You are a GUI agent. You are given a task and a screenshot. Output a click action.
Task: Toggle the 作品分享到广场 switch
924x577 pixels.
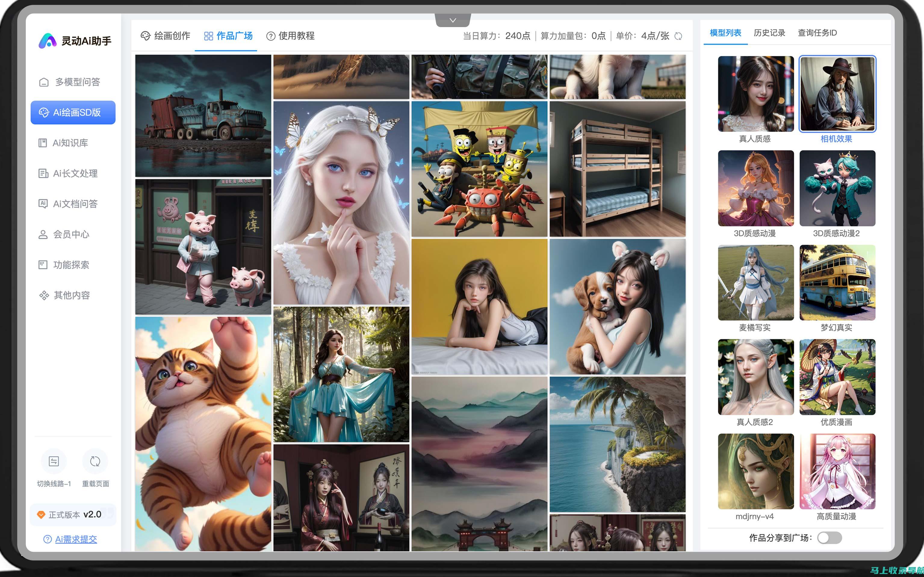click(829, 538)
